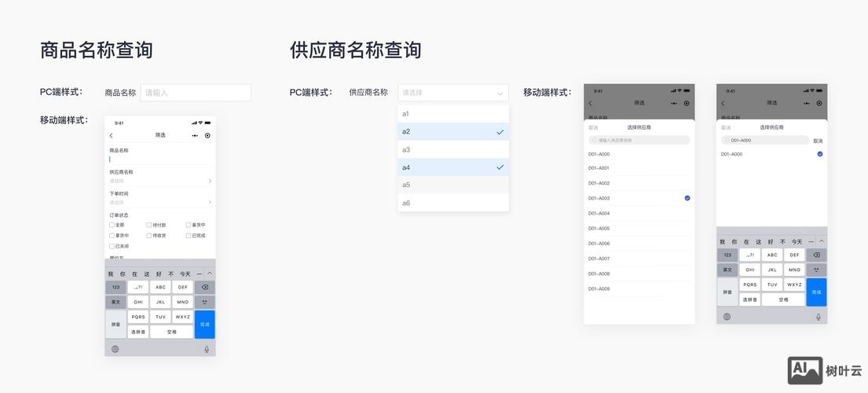The height and width of the screenshot is (393, 868).
Task: Check the 待付款 order status checkbox
Action: [149, 226]
